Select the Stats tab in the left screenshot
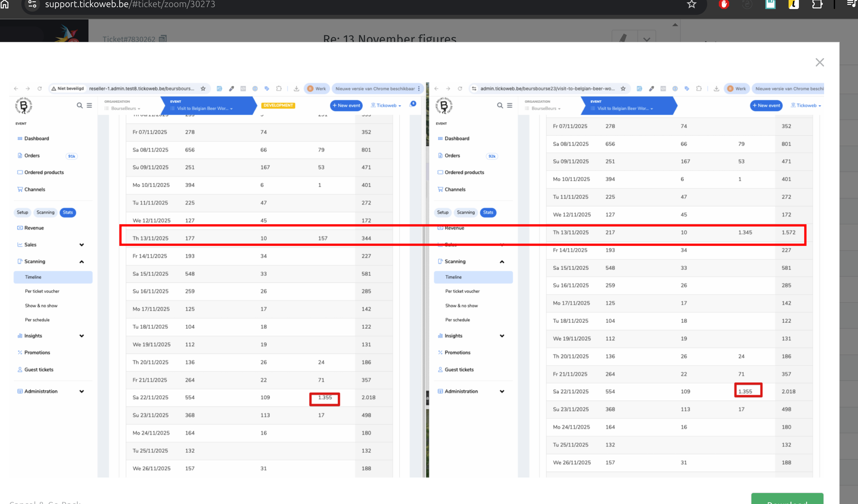 (68, 212)
